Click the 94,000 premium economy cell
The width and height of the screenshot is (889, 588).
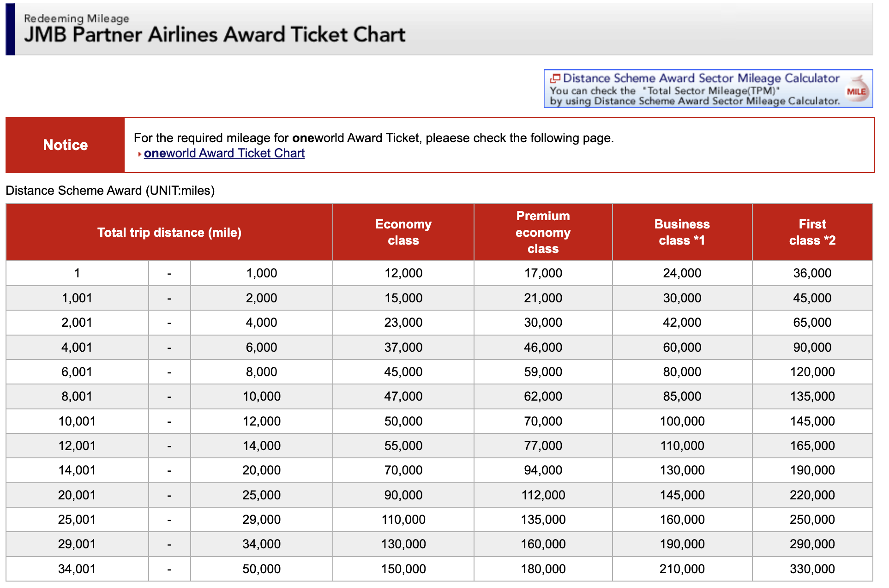click(x=543, y=470)
